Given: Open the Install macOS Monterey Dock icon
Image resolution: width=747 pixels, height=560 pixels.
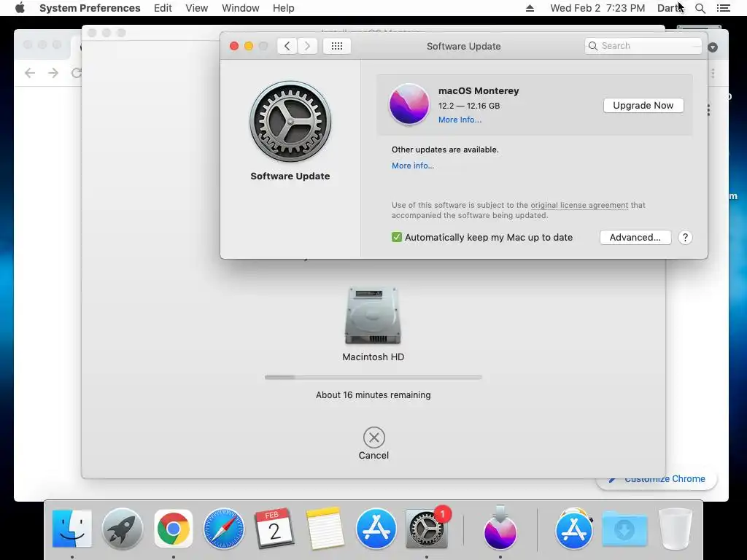Looking at the screenshot, I should [x=500, y=529].
